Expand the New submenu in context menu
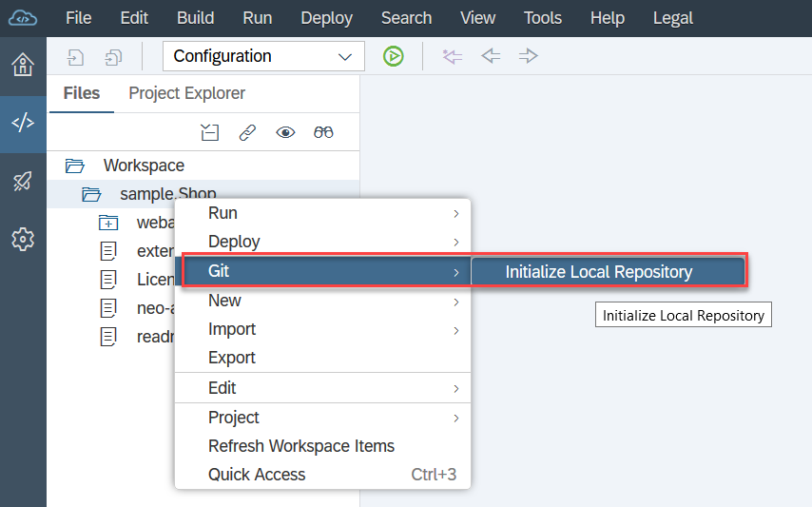The image size is (812, 507). [x=322, y=301]
